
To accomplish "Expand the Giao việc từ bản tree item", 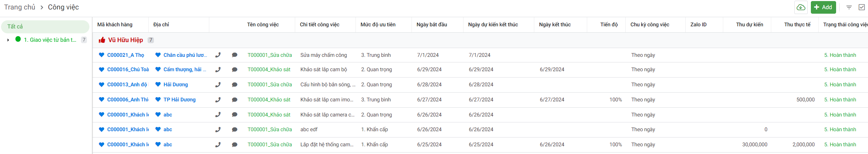I will [x=8, y=40].
